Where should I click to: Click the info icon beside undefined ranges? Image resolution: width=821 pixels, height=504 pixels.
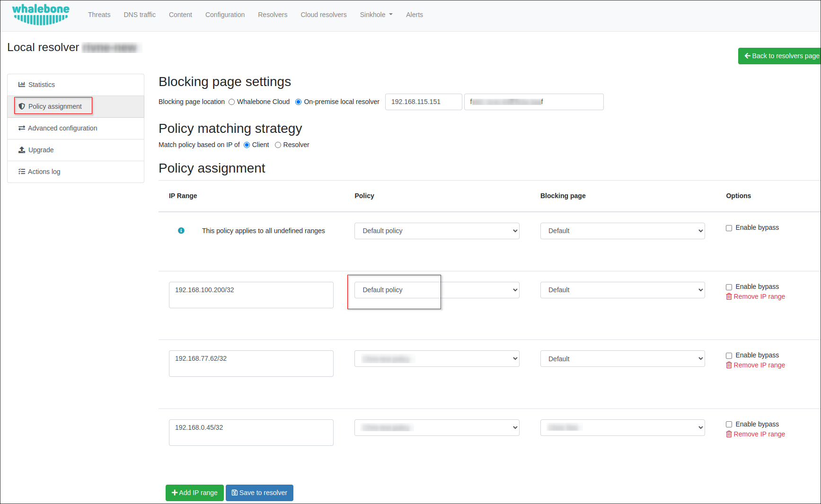(x=181, y=231)
